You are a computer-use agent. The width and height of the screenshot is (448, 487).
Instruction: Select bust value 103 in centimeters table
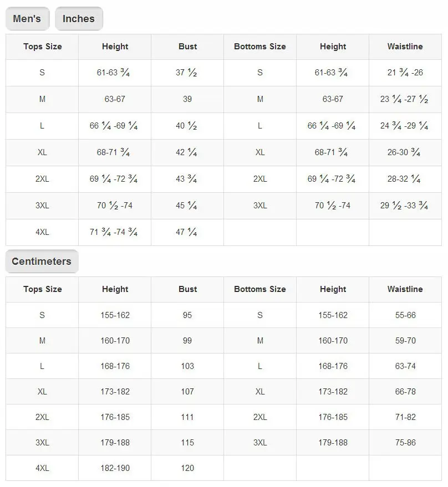tap(187, 366)
